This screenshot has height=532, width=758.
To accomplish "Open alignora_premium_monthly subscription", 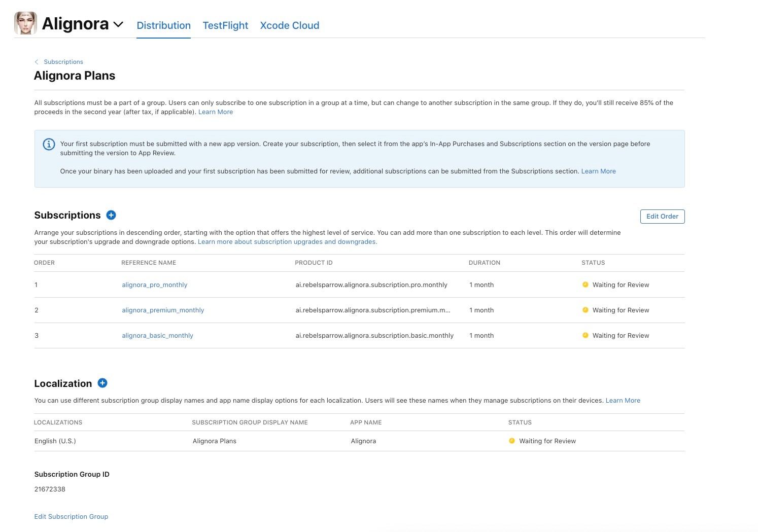I will (163, 310).
